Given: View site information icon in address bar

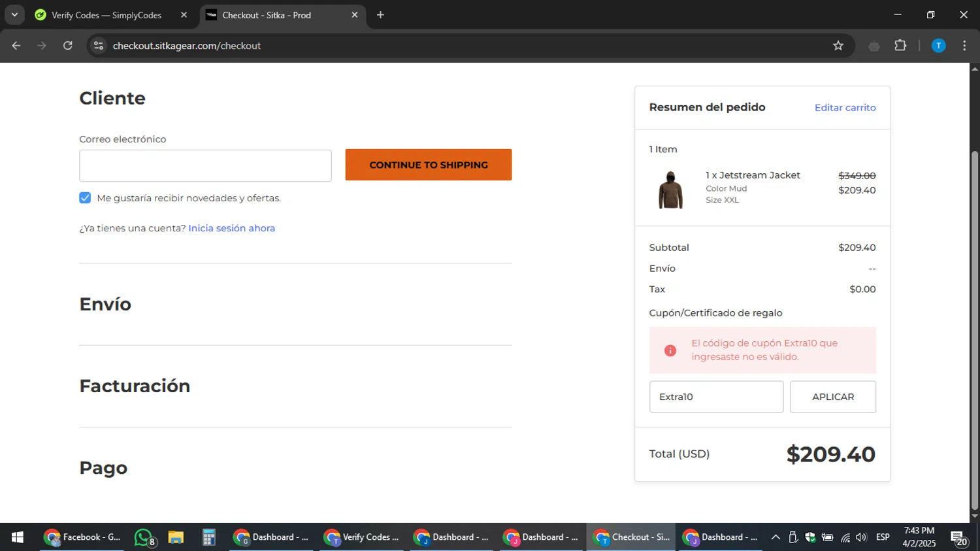Looking at the screenshot, I should tap(99, 46).
